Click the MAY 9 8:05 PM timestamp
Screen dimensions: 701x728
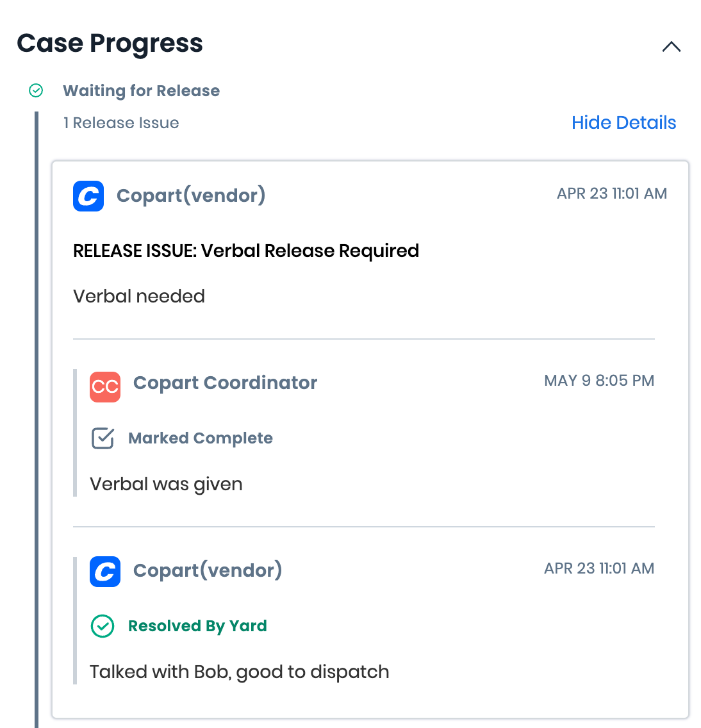click(x=598, y=381)
